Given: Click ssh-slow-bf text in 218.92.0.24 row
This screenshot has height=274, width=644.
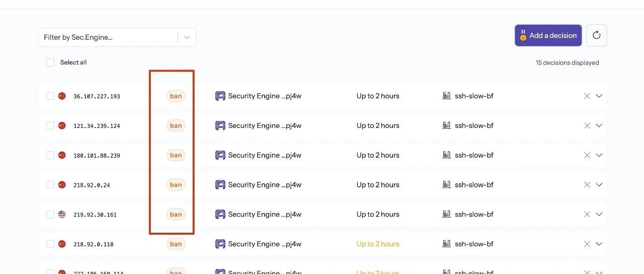Looking at the screenshot, I should [x=474, y=185].
